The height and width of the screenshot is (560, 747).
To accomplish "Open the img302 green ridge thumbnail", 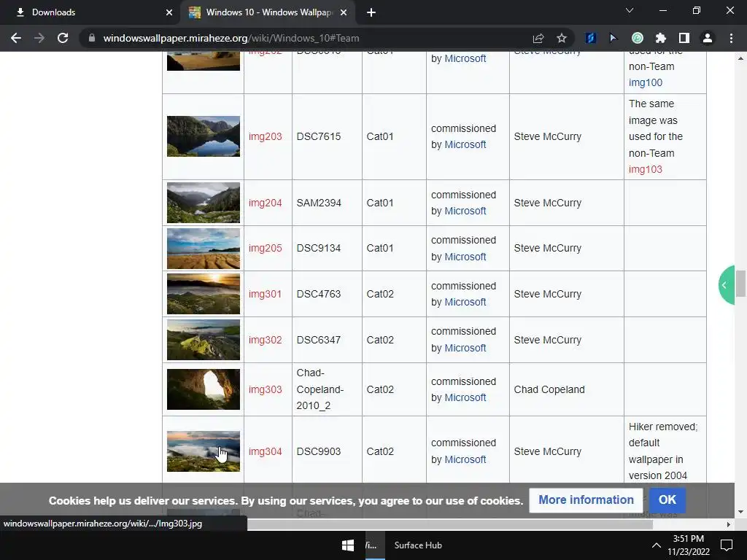I will 204,340.
